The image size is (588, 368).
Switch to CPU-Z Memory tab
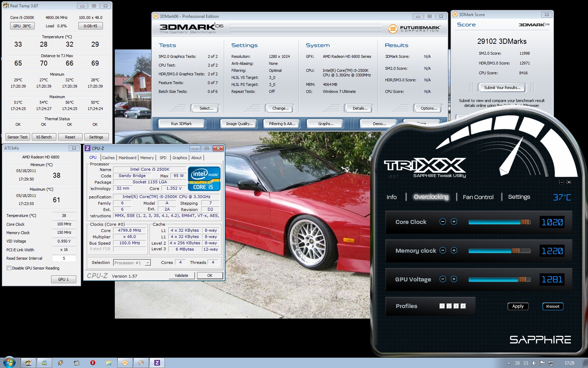click(147, 158)
